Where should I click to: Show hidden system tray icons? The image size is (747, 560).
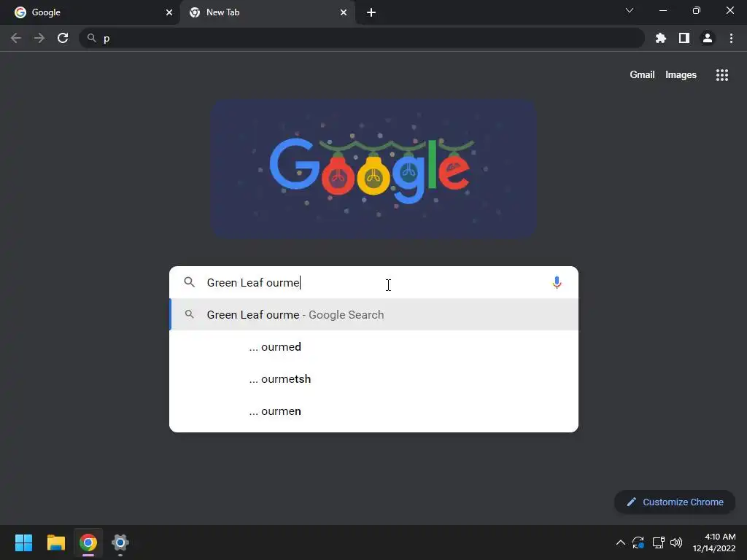tap(620, 542)
